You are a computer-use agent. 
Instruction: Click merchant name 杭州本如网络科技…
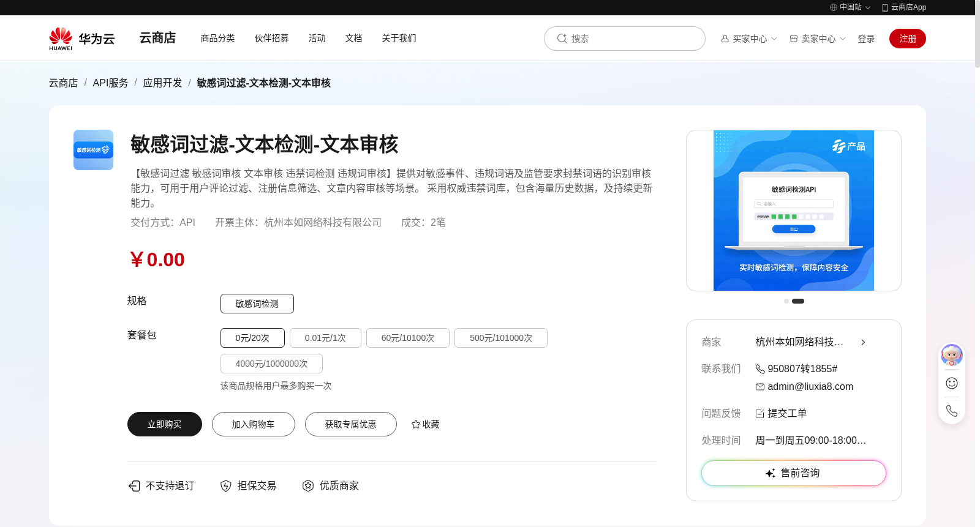point(799,342)
